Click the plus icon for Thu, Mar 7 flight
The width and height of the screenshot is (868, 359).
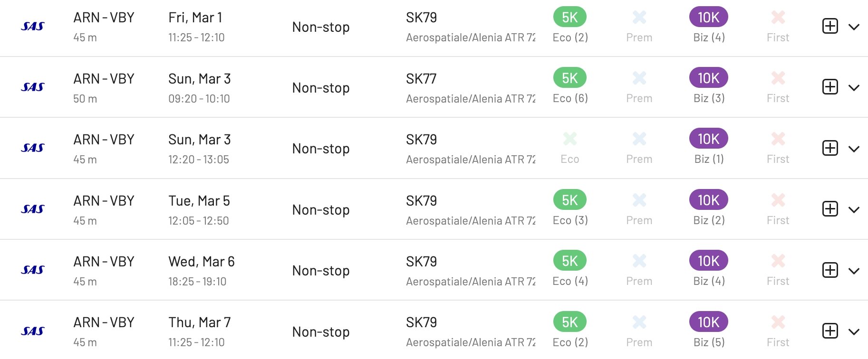point(830,331)
